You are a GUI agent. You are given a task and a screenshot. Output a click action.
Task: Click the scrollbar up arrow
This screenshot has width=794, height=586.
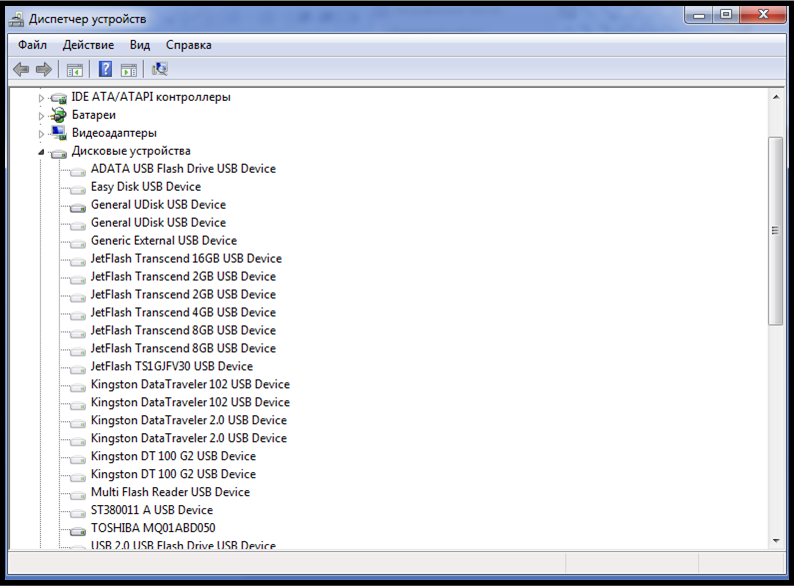pos(776,97)
